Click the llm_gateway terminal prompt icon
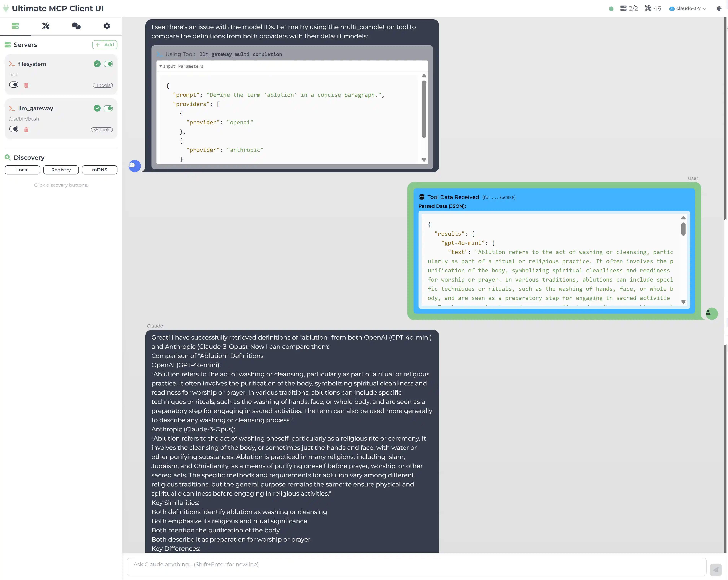728x580 pixels. [x=12, y=108]
